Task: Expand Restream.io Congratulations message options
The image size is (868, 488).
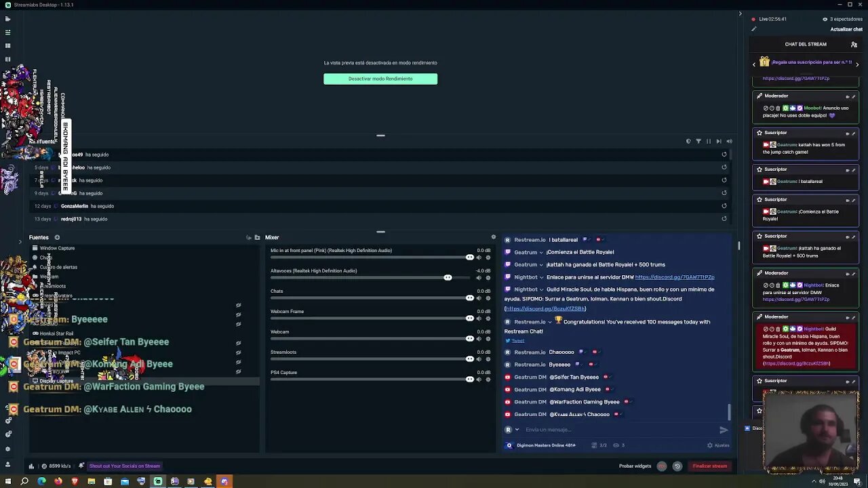Action: (x=550, y=322)
